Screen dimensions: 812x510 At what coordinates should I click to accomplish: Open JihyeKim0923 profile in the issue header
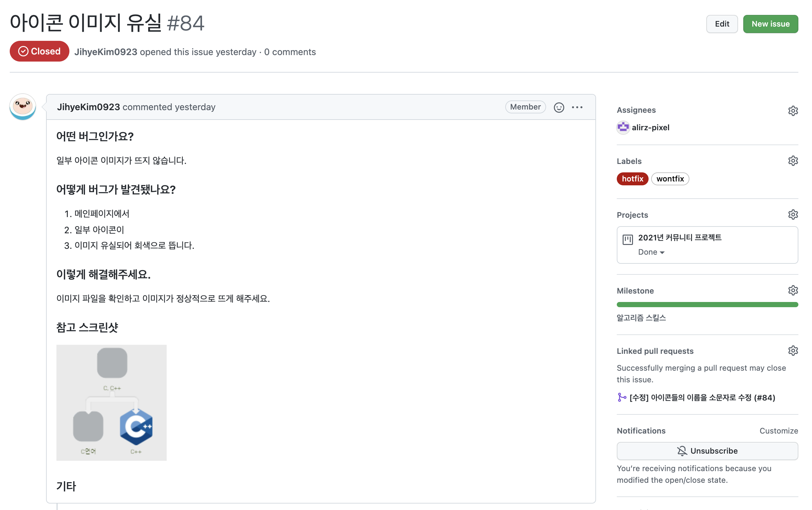pos(106,52)
